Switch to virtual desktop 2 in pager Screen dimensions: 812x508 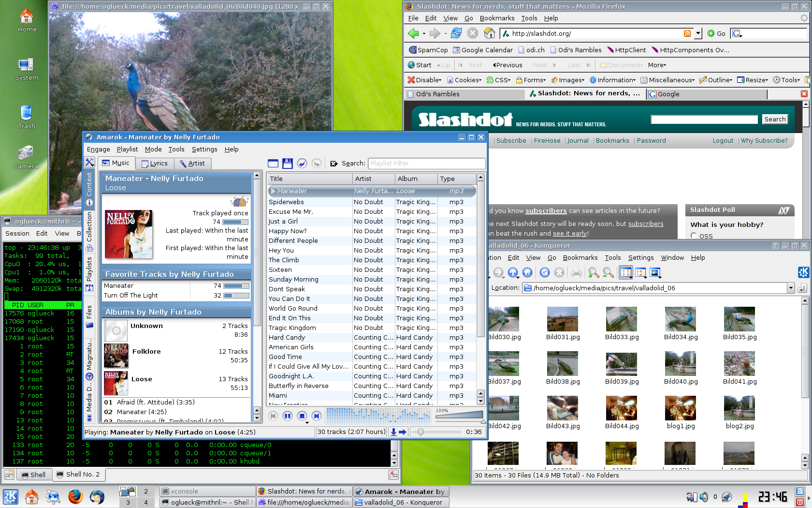point(145,491)
